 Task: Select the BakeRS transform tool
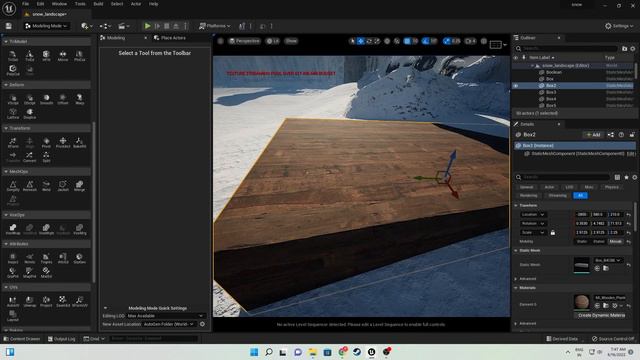coord(80,143)
